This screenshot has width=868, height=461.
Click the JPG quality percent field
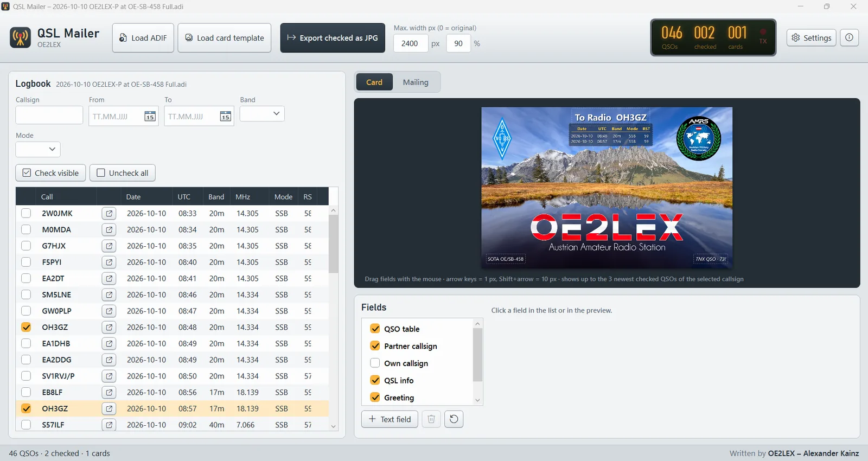pyautogui.click(x=458, y=43)
